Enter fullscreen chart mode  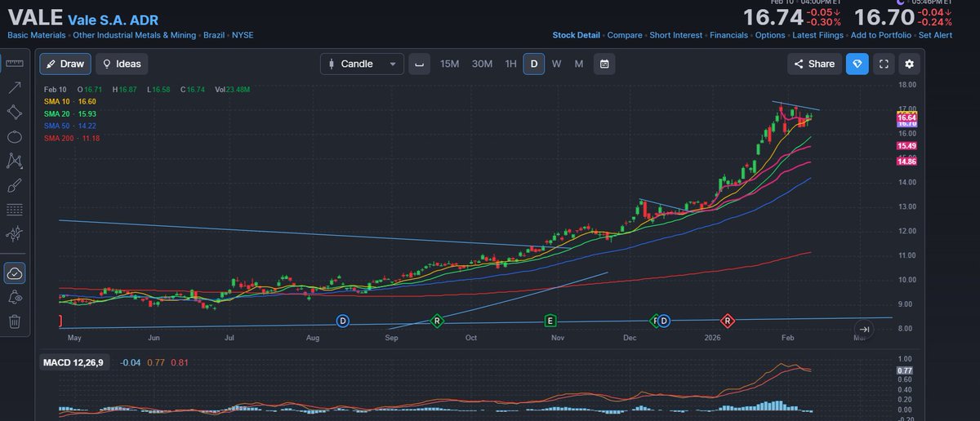883,64
